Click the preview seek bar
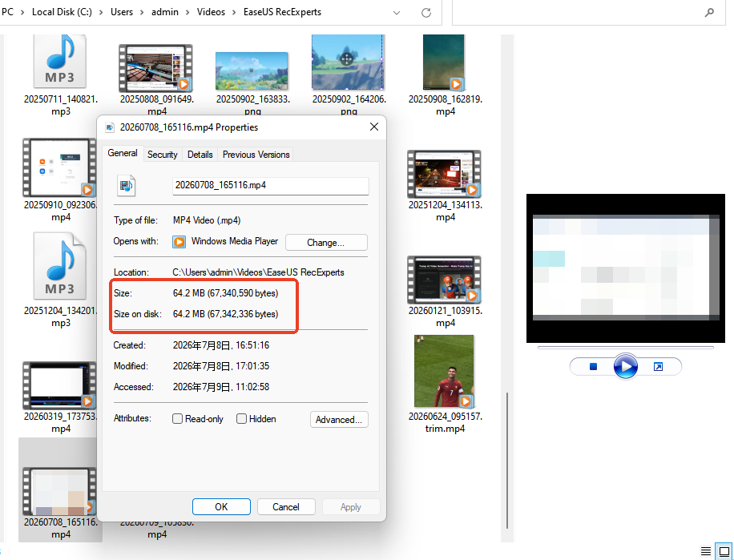Viewport: 734px width, 560px height. pyautogui.click(x=625, y=348)
